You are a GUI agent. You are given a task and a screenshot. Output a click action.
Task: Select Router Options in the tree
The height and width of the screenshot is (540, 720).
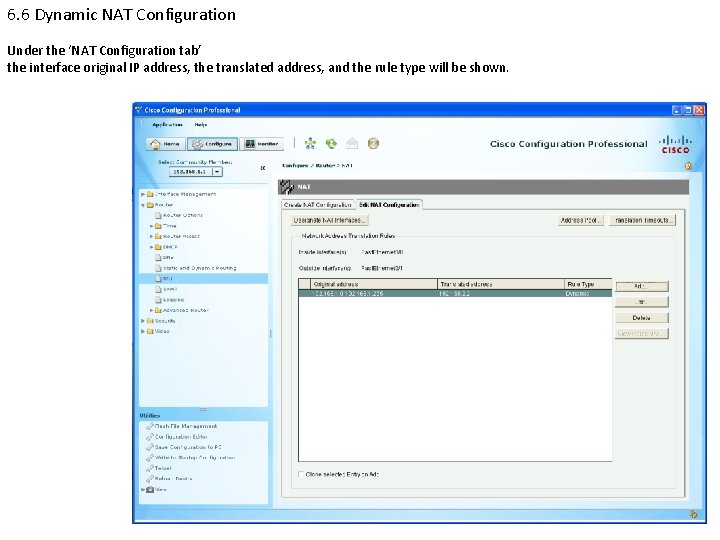[182, 215]
